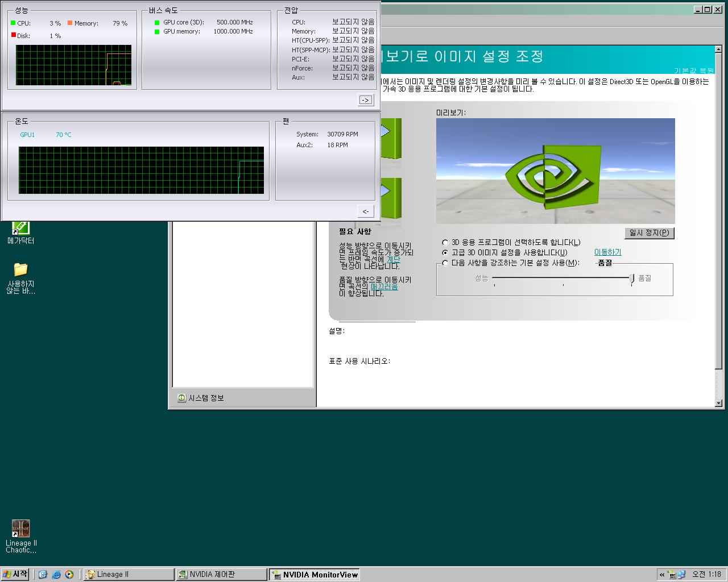Image resolution: width=728 pixels, height=582 pixels.
Task: Click network connection tray icon
Action: tap(681, 575)
